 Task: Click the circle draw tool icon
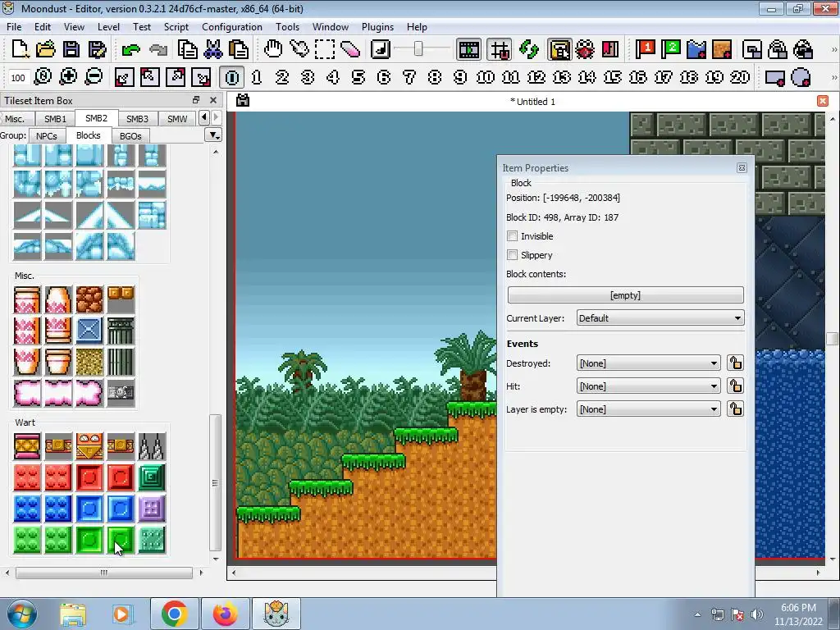[801, 77]
